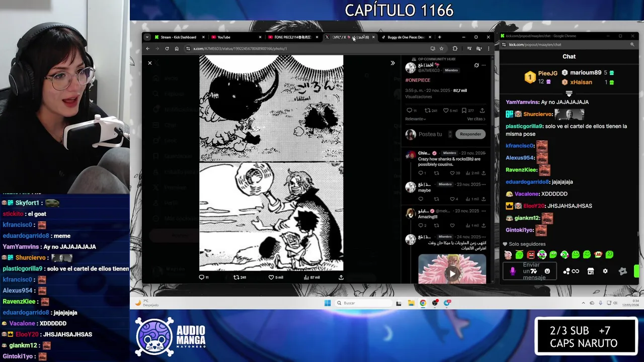This screenshot has height=362, width=644.
Task: View site information icon in address bar
Action: point(188,49)
